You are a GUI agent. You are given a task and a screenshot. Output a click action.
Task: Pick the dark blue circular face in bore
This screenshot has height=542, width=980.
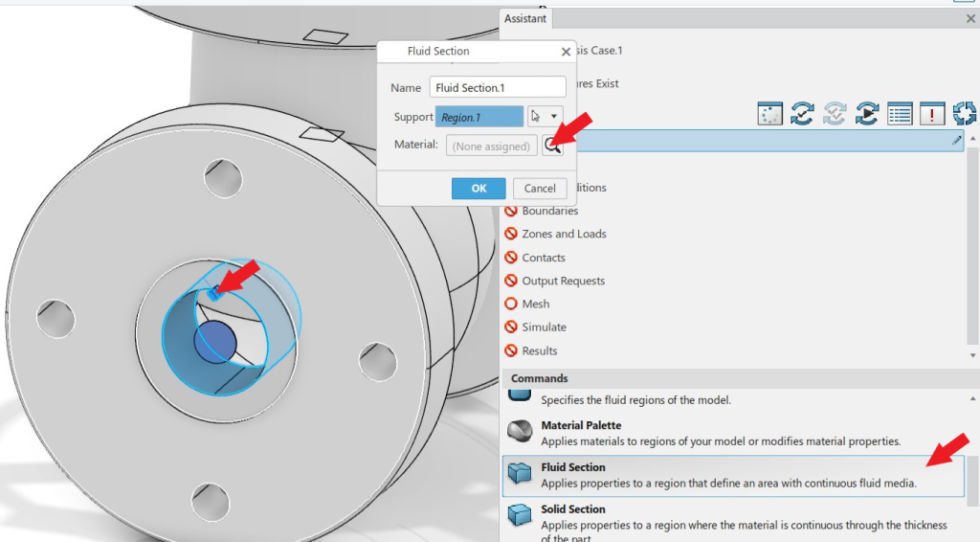point(214,343)
